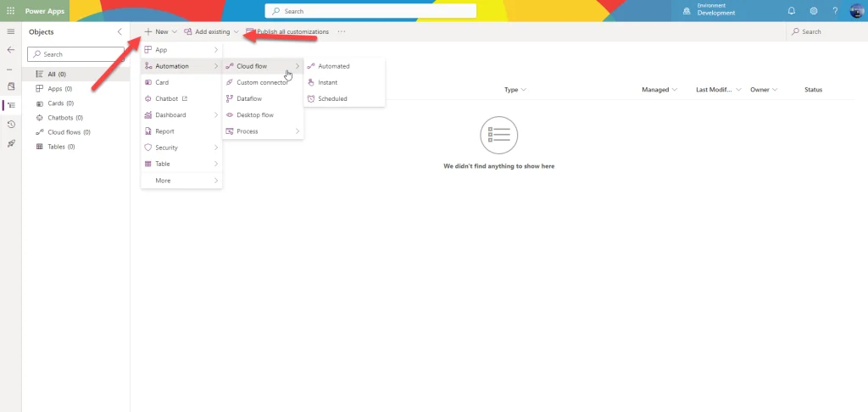Open the Environment Development picker
Image resolution: width=868 pixels, height=412 pixels.
(x=709, y=10)
